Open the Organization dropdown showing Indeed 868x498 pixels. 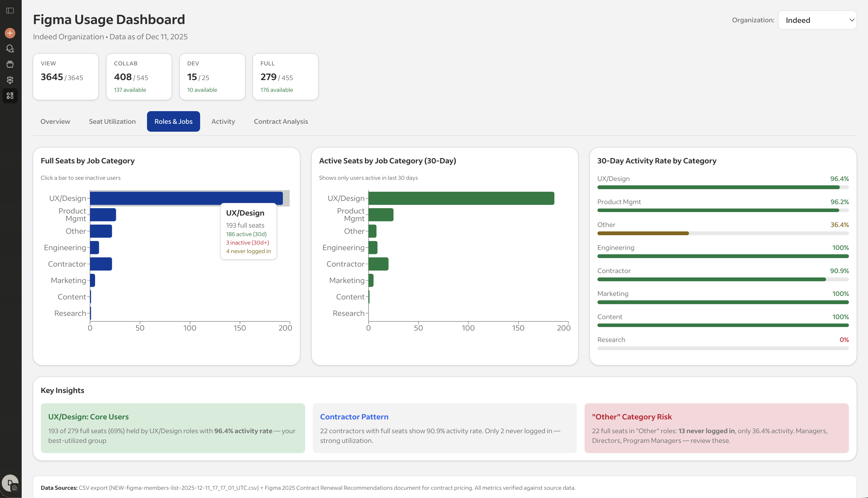click(817, 20)
